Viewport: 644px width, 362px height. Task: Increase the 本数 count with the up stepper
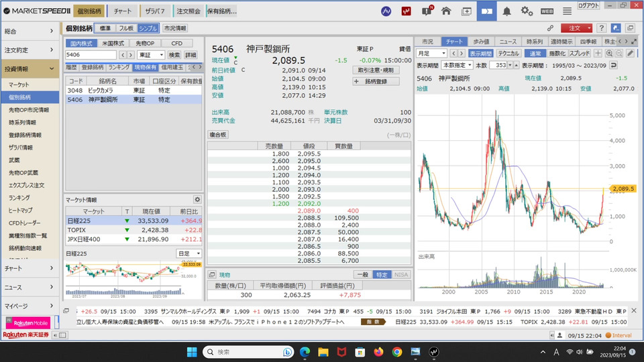click(x=516, y=65)
